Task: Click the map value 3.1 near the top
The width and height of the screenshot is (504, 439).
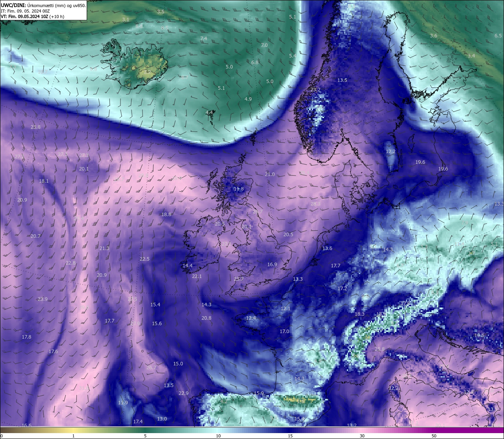Action: click(x=126, y=19)
